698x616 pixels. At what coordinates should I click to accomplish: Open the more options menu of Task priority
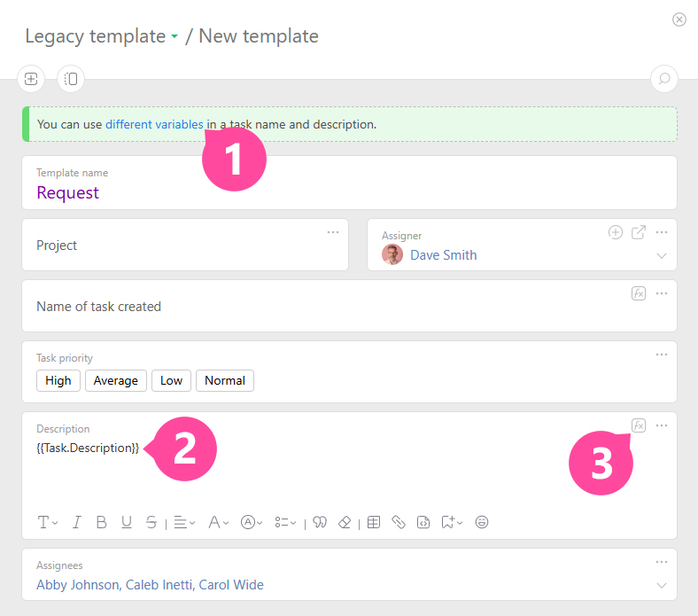pyautogui.click(x=661, y=355)
